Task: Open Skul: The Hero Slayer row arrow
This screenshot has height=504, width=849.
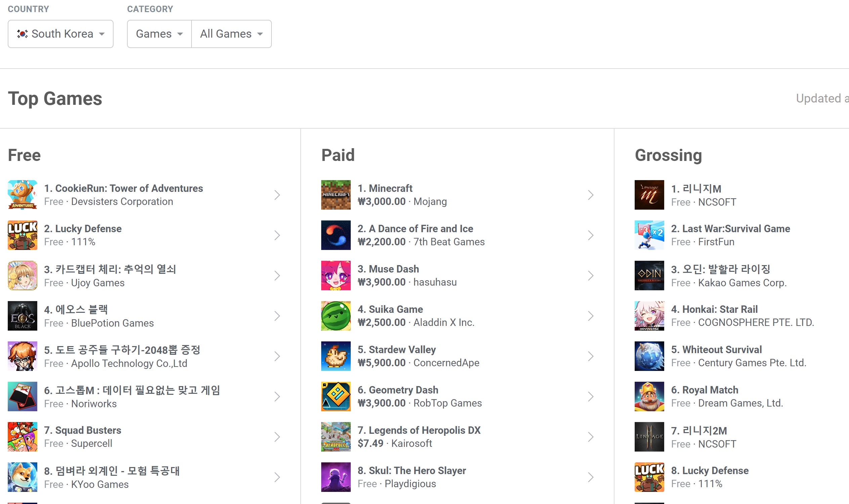Action: [x=591, y=477]
